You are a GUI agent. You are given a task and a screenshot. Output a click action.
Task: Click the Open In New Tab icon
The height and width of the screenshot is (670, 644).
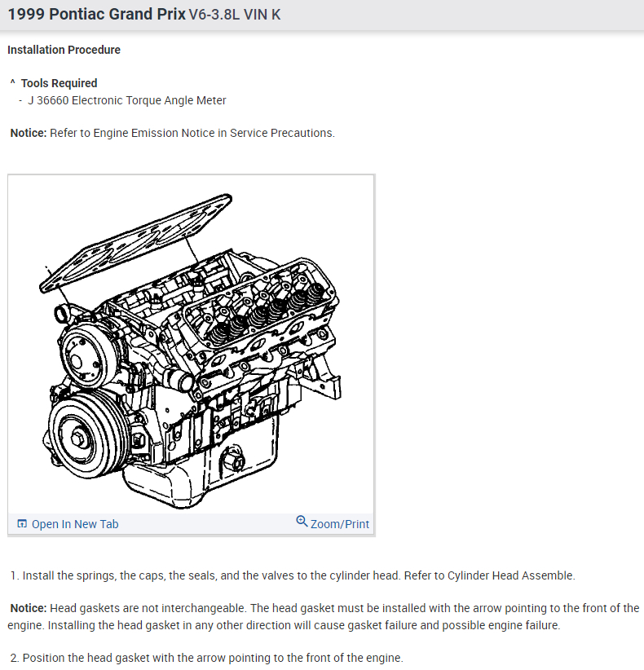tap(22, 523)
